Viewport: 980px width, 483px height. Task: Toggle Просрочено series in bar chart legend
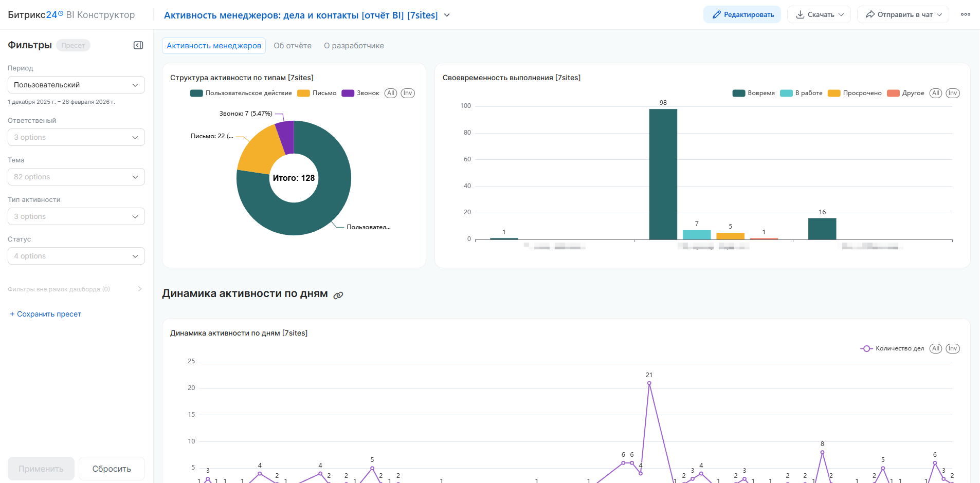pos(855,93)
